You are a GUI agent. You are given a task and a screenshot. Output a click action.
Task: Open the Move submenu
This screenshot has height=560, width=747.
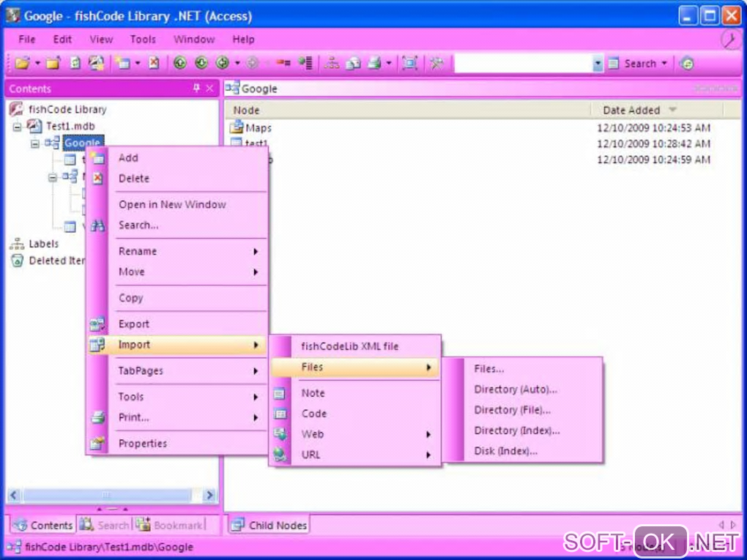click(x=177, y=272)
